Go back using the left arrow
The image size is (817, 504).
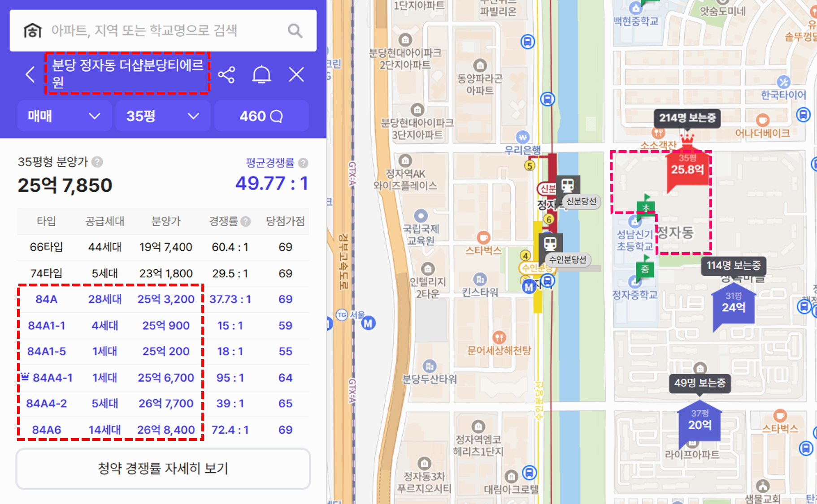click(30, 74)
